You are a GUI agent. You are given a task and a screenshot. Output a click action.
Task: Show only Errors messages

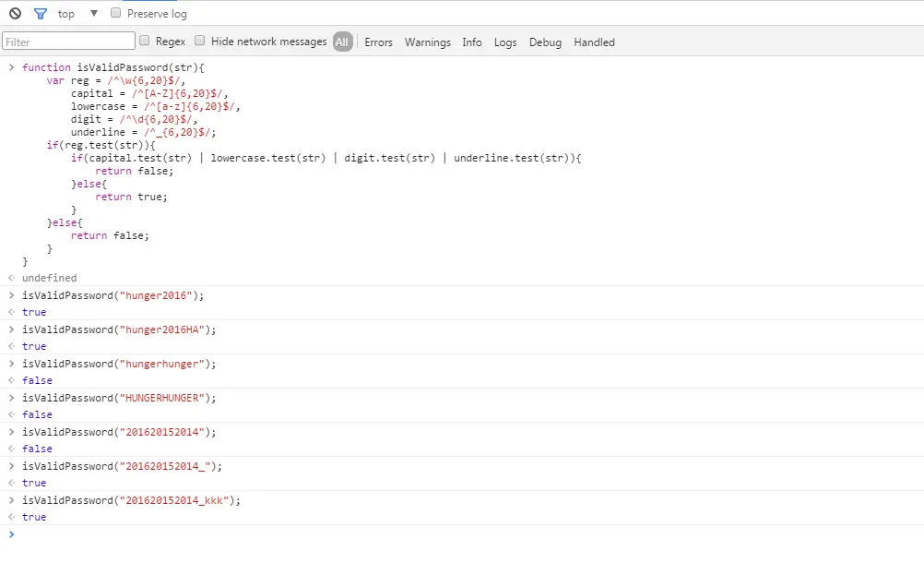(x=378, y=42)
